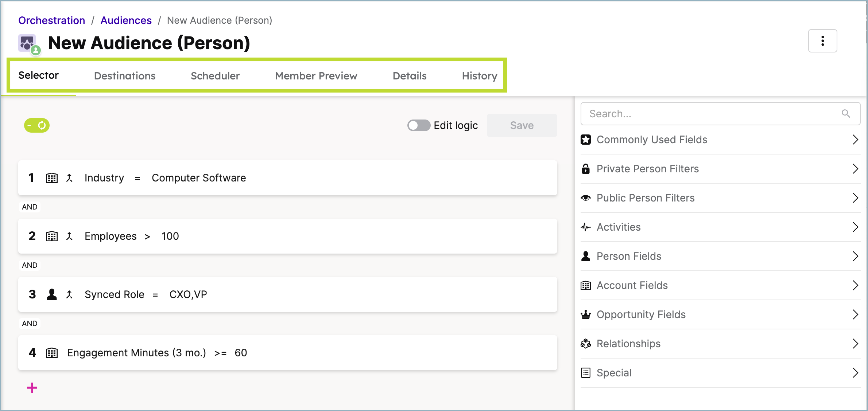The image size is (868, 411).
Task: Go to Orchestration breadcrumb link
Action: (x=52, y=20)
